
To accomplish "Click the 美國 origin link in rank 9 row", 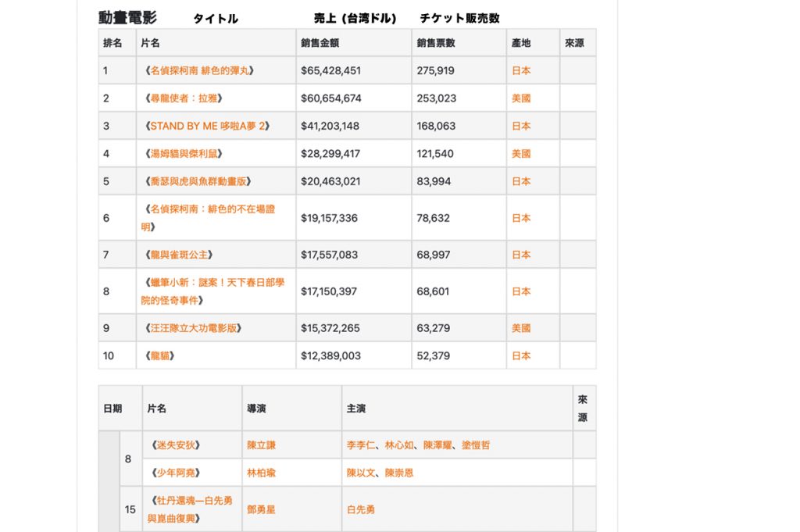I will [x=521, y=328].
